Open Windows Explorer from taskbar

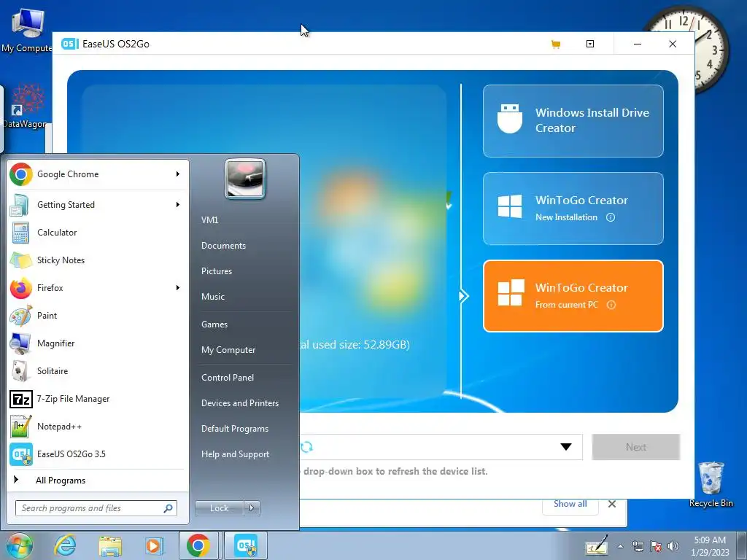(110, 545)
